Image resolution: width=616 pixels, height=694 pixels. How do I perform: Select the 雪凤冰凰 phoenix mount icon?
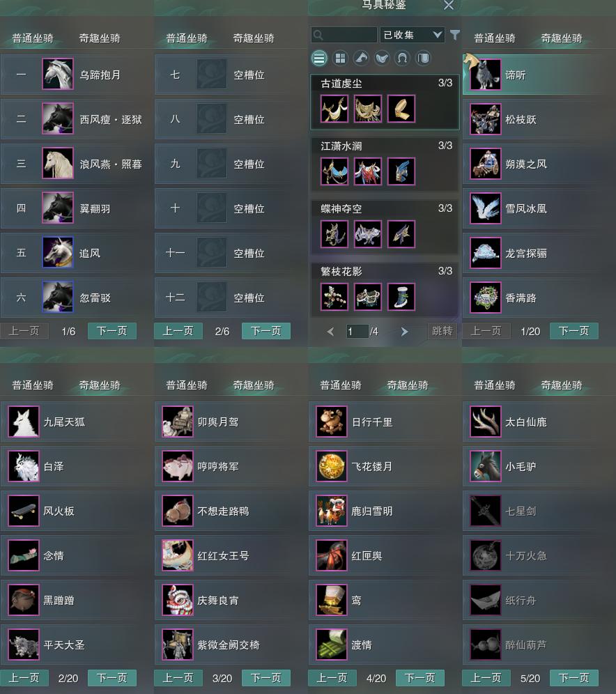486,208
